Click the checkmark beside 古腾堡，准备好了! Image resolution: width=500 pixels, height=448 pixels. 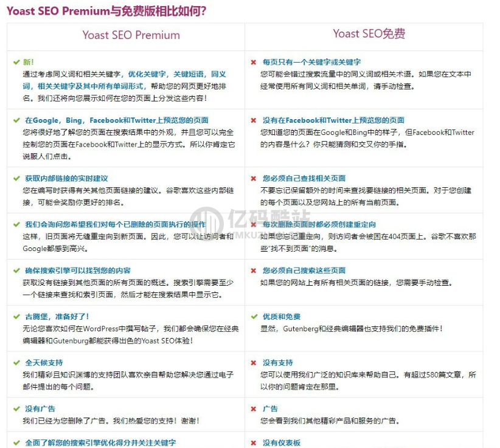16,317
